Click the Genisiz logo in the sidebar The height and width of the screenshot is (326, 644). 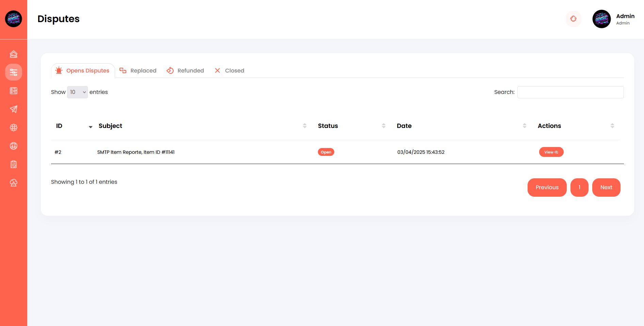click(14, 19)
